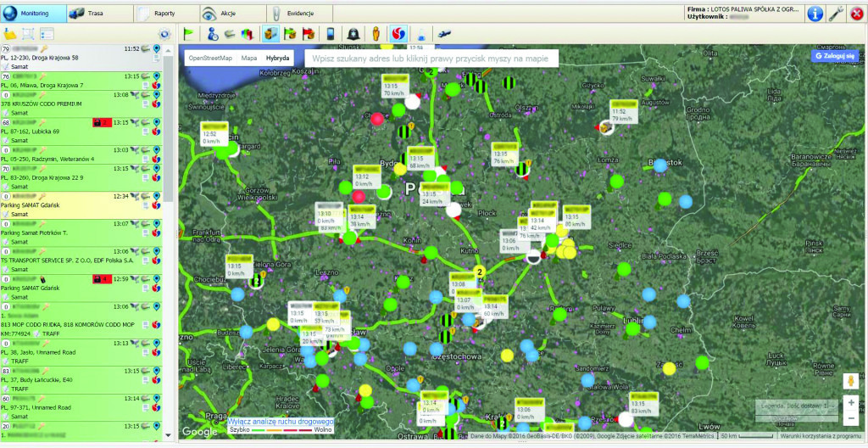Click the address search field on map
The width and height of the screenshot is (868, 448).
coord(432,59)
